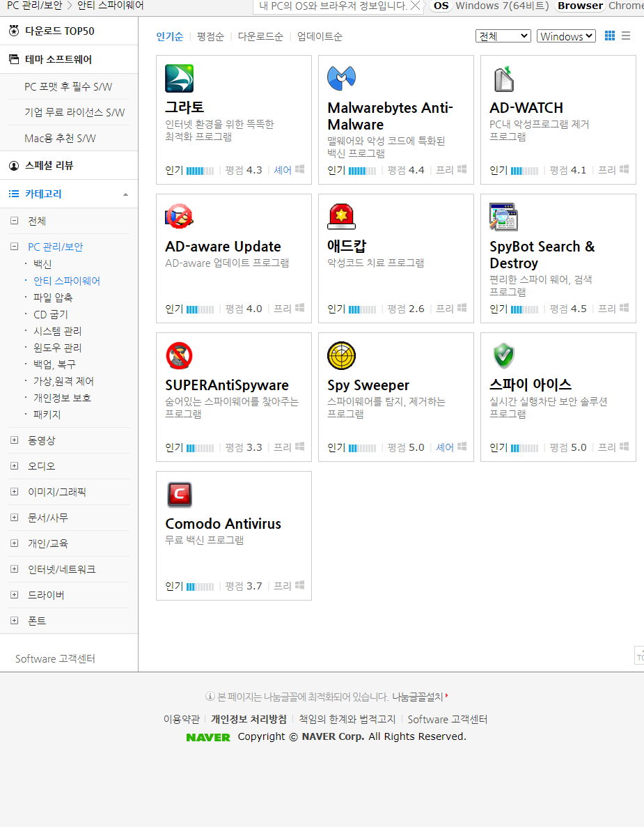The image size is (644, 827).
Task: Open PC 포맷 후 필수 S/W
Action: click(68, 86)
